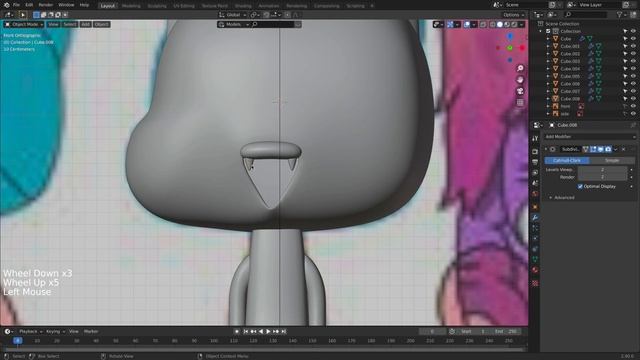The image size is (640, 360).
Task: Hide Cube.008 using its eye icon
Action: click(633, 99)
